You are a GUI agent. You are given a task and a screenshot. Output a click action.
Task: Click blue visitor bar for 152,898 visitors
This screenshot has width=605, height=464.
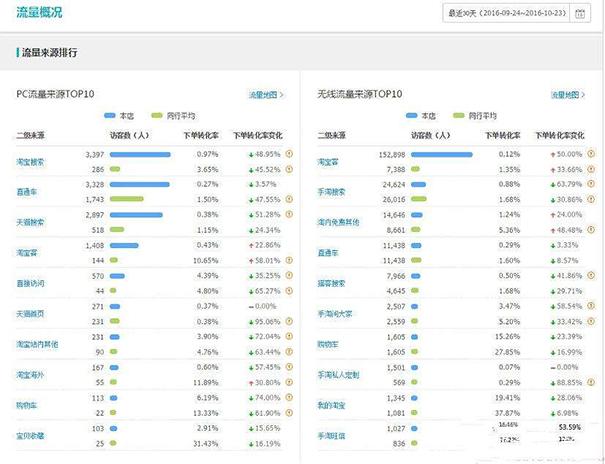[x=442, y=154]
